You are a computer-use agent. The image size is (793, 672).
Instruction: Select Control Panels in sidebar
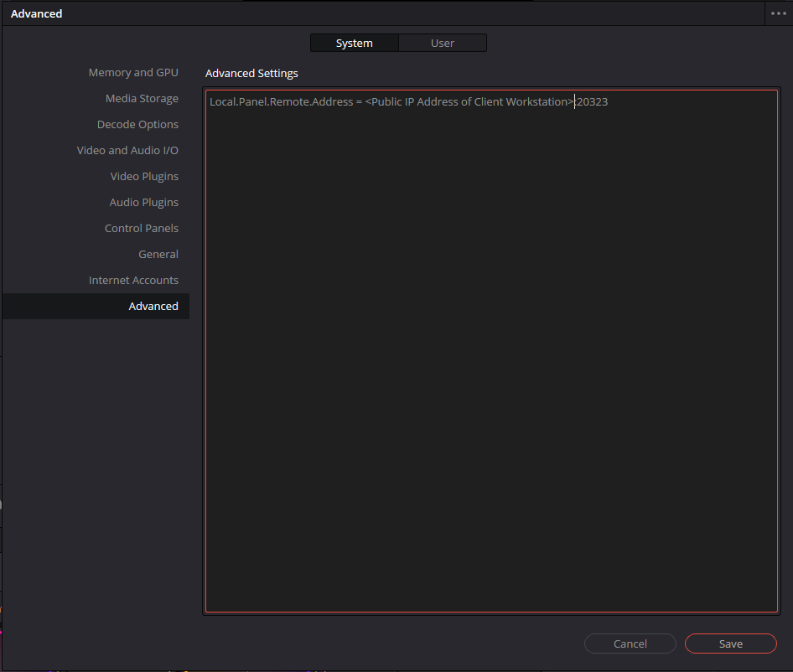click(x=141, y=228)
